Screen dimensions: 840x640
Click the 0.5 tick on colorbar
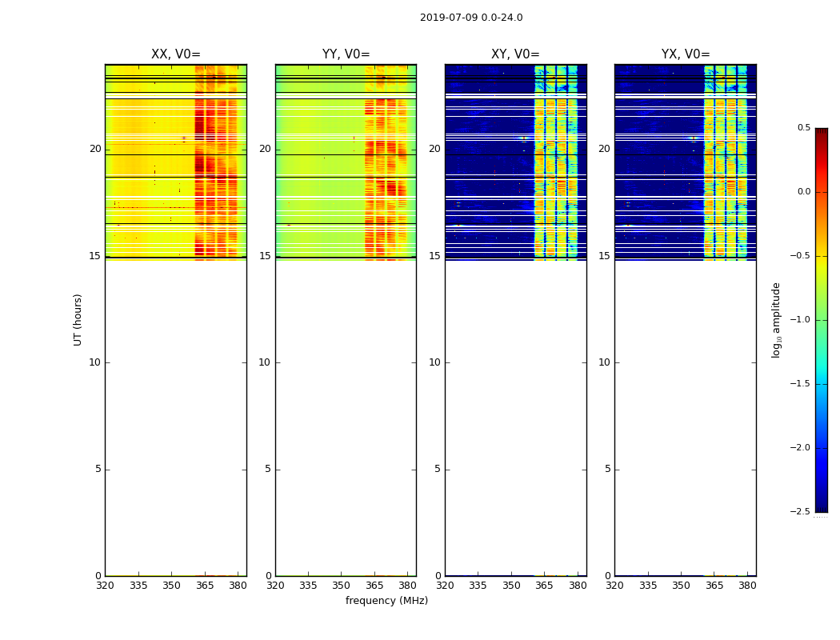[x=804, y=127]
